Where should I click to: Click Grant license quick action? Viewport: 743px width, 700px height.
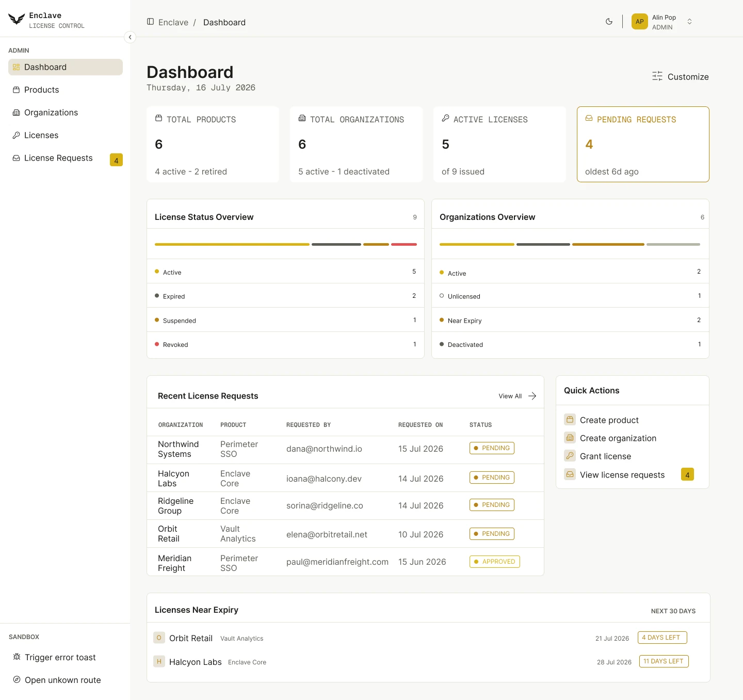(x=605, y=456)
